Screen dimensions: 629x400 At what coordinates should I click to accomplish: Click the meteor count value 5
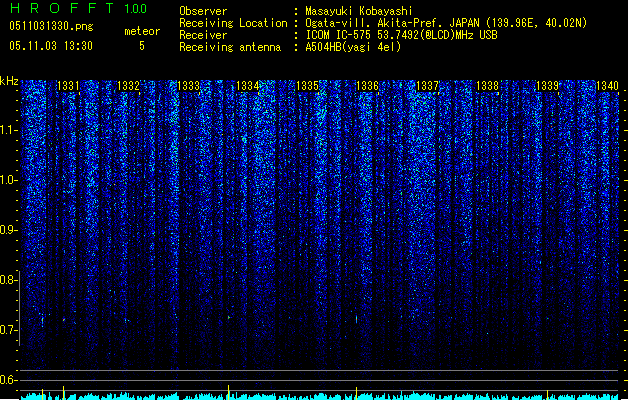click(142, 46)
